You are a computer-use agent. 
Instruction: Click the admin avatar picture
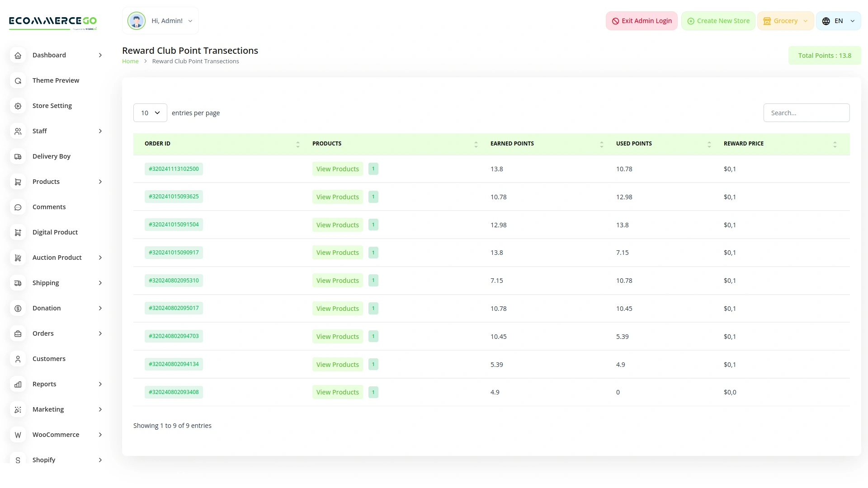[x=136, y=21]
